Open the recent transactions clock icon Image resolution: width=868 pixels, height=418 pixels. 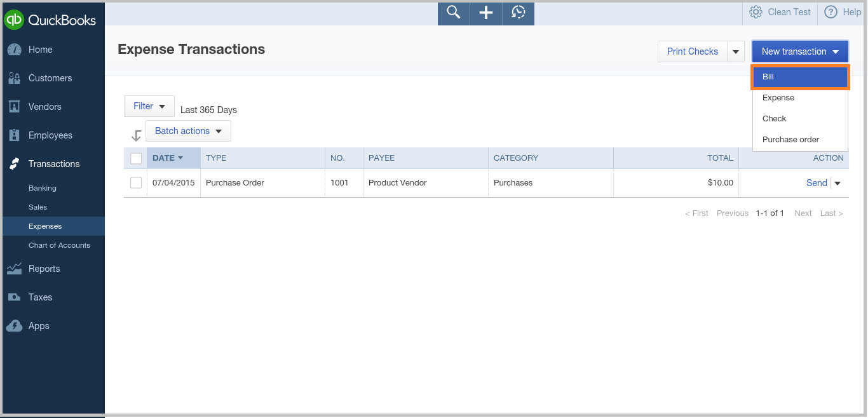pos(519,13)
